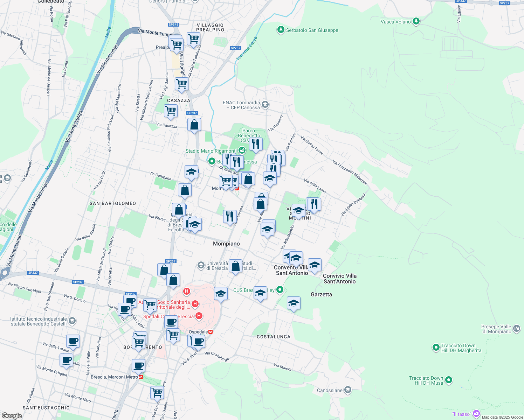Click the hospital H icon for Spedali Civili di Brescia
524x420 pixels.
coord(199,316)
